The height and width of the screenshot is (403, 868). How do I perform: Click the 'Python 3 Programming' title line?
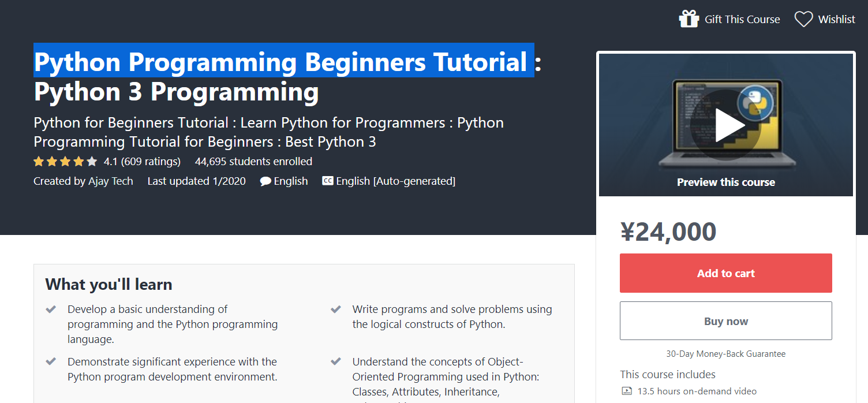tap(176, 92)
